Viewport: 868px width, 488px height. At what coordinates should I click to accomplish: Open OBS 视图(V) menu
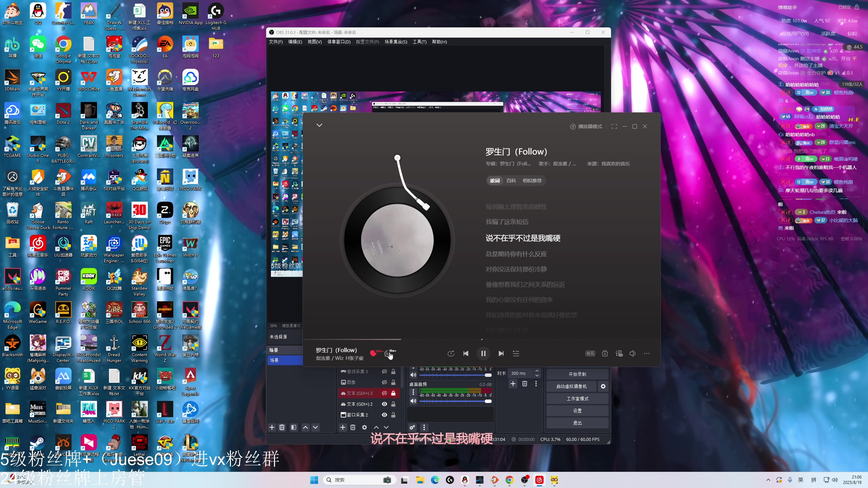[315, 42]
